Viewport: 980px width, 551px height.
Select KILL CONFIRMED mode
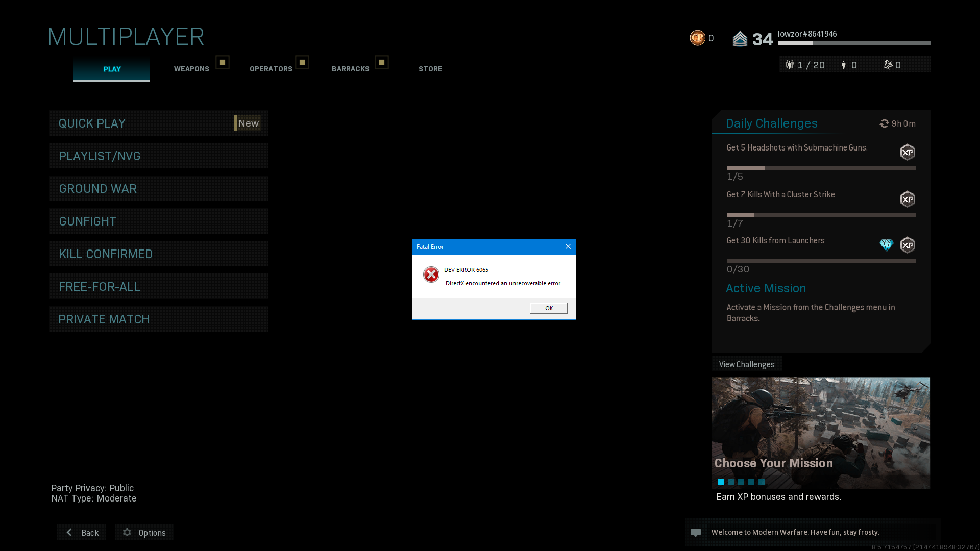[159, 254]
